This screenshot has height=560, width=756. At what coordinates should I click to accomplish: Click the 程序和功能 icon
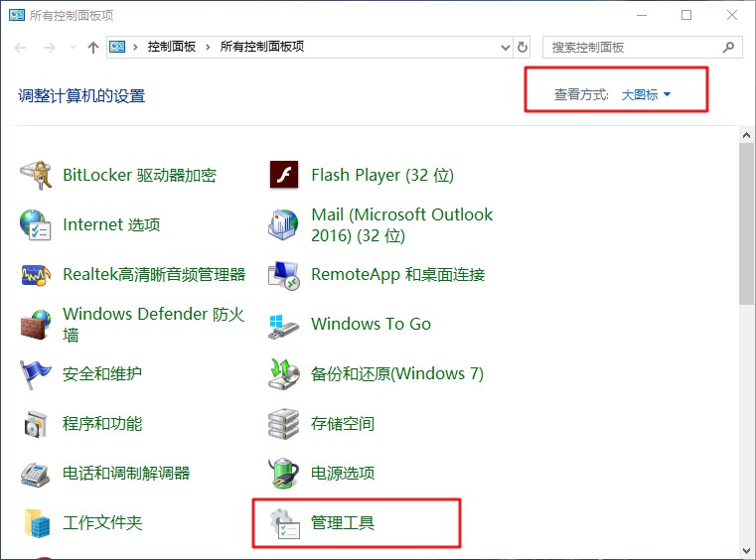[x=36, y=424]
